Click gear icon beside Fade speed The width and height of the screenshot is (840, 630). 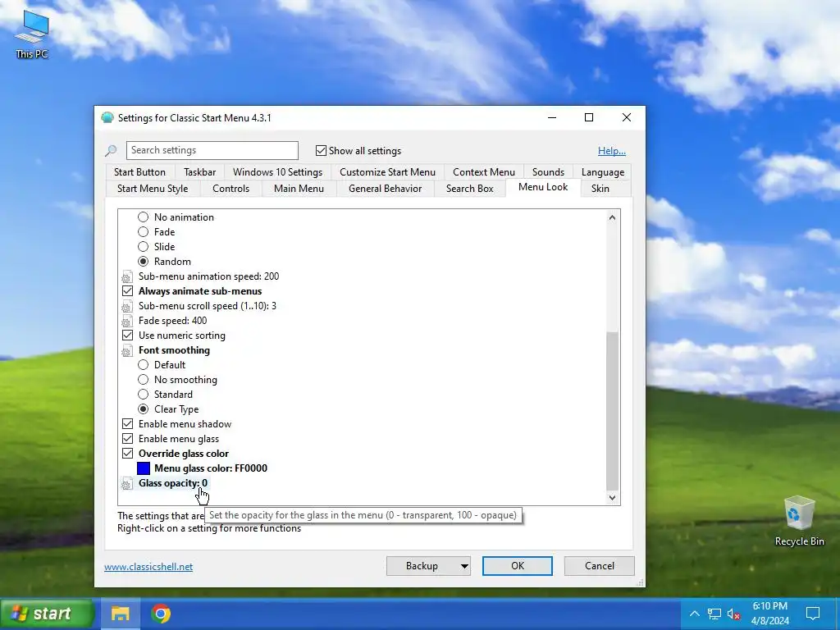[x=127, y=322]
